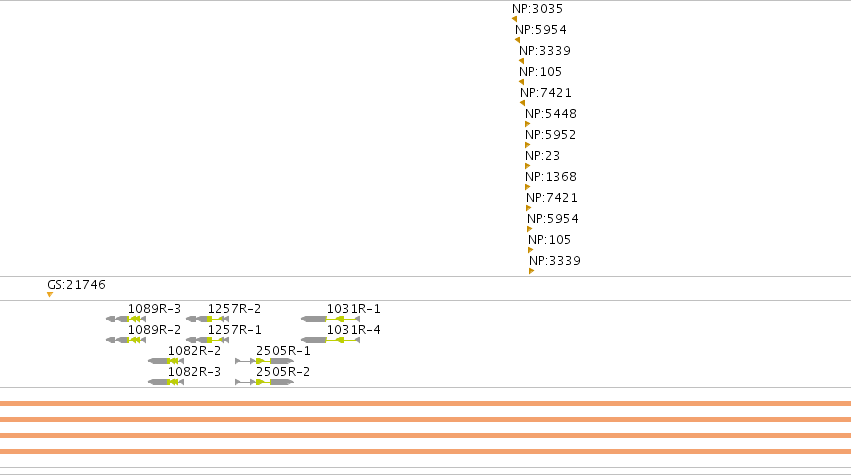The width and height of the screenshot is (851, 475).
Task: Open the 1089R-3 transcript label
Action: coord(154,308)
